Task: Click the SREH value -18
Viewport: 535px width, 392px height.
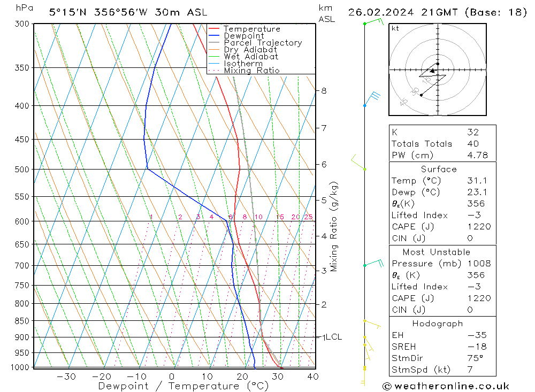Action: 477,347
